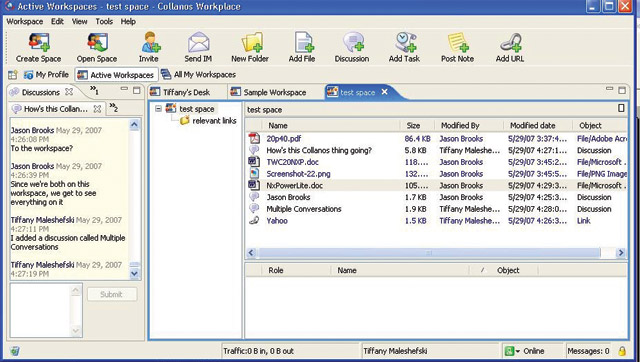
Task: Click the Create Space toolbar icon
Action: pyautogui.click(x=39, y=42)
